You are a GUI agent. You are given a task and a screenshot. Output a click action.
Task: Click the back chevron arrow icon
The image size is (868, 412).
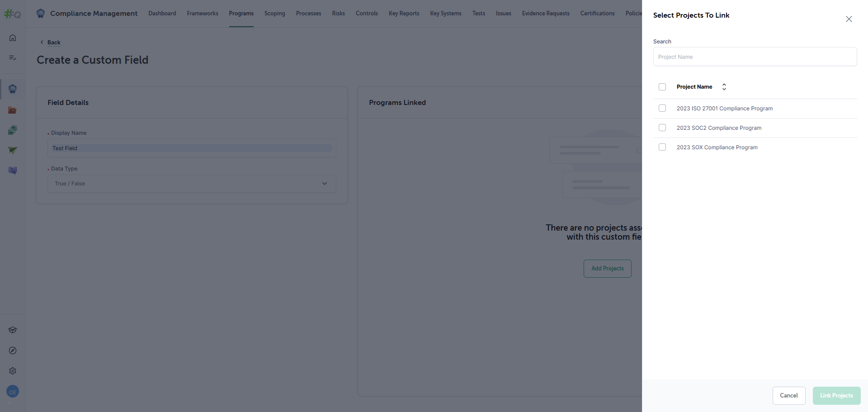(42, 42)
